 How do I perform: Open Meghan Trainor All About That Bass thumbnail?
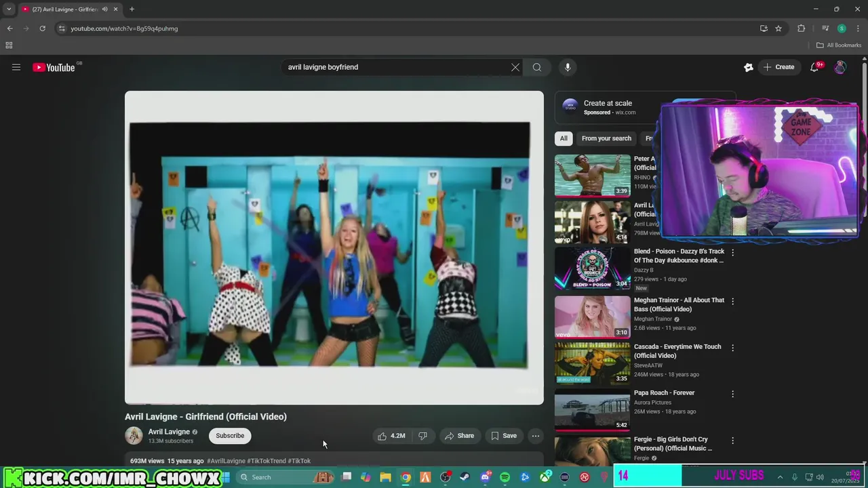point(593,317)
